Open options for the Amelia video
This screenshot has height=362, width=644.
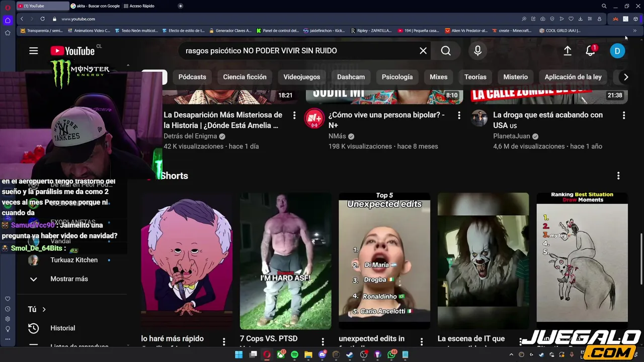click(294, 115)
